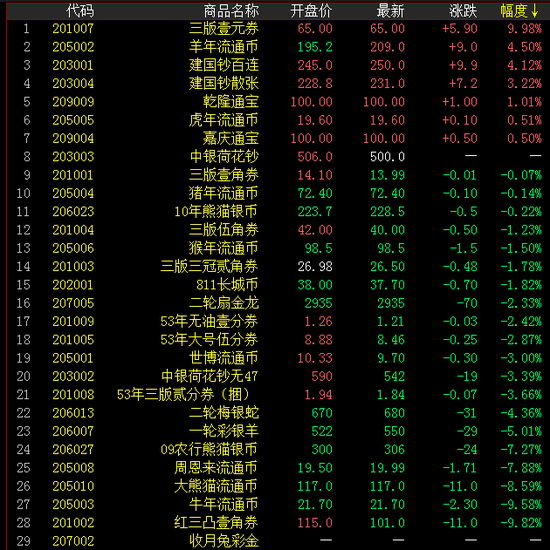Click the 最新 column header
The height and width of the screenshot is (550, 550).
(391, 11)
